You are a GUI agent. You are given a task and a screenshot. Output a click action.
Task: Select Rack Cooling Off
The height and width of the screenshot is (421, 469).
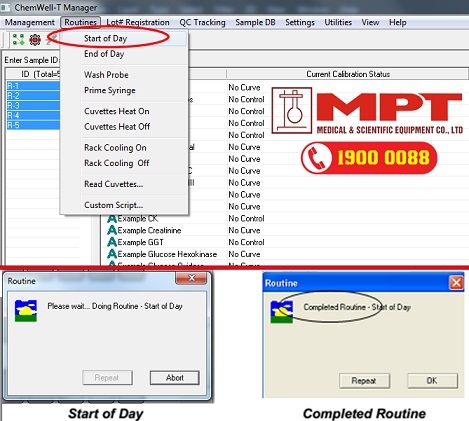117,163
